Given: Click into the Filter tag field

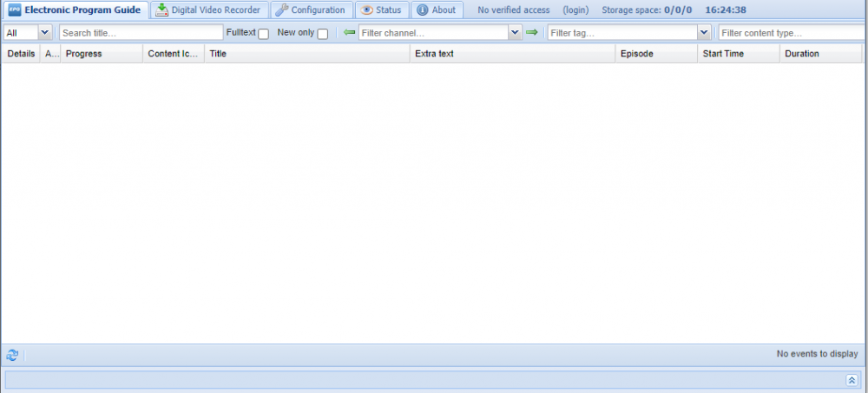Looking at the screenshot, I should [x=622, y=33].
